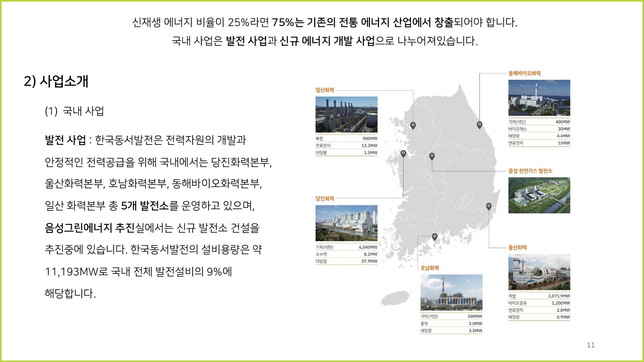
Task: Click the Honam plant map pin
Action: (x=435, y=237)
